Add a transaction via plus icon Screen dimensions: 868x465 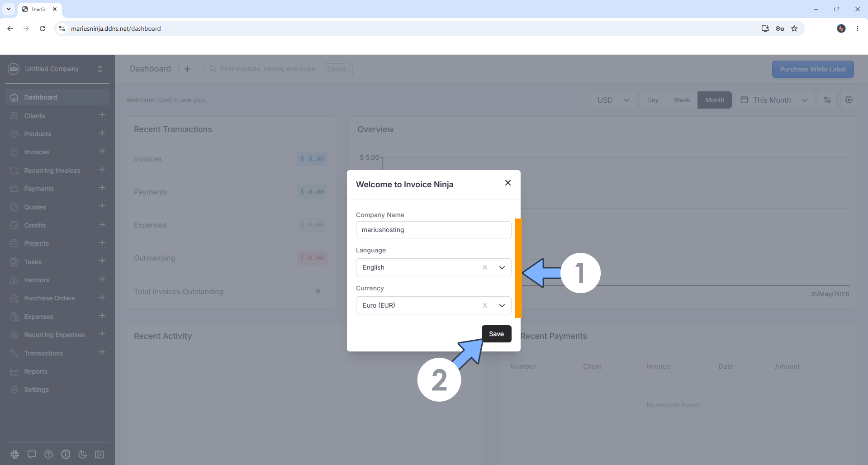[102, 352]
